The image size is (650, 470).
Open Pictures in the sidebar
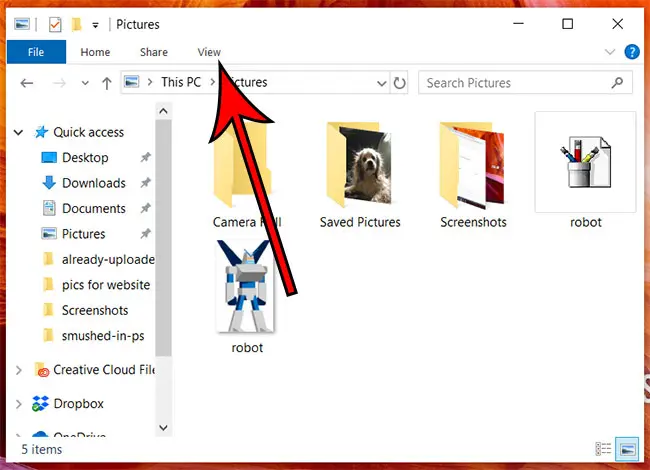tap(83, 234)
